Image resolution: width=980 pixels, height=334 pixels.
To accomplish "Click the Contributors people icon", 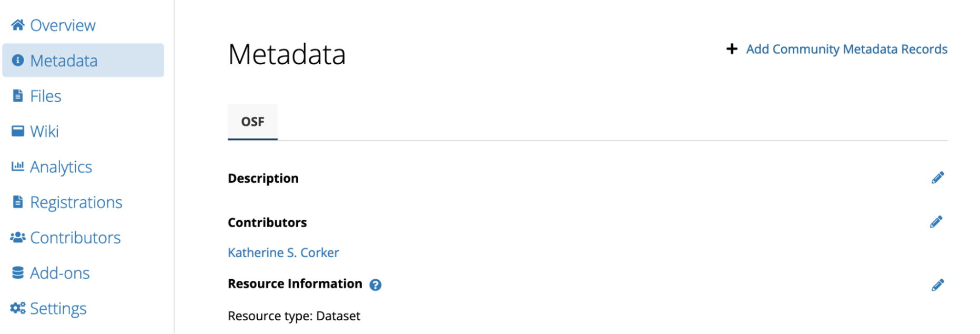I will (18, 238).
